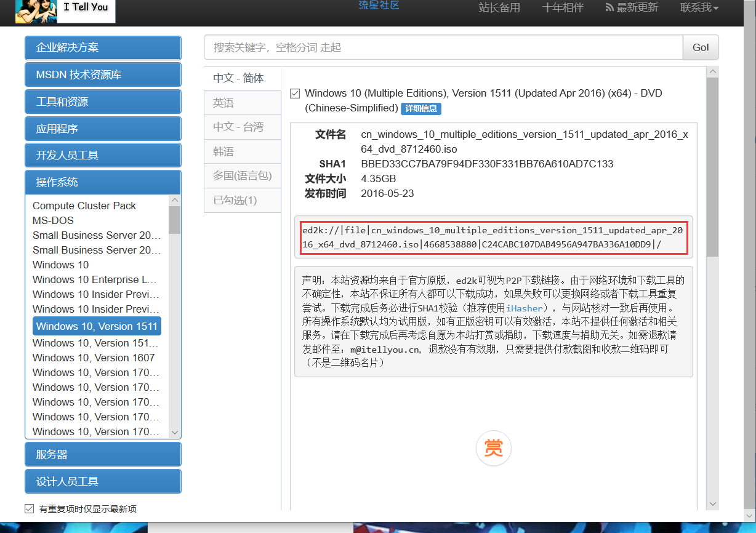
Task: Expand the 应用程序 panel
Action: [103, 129]
